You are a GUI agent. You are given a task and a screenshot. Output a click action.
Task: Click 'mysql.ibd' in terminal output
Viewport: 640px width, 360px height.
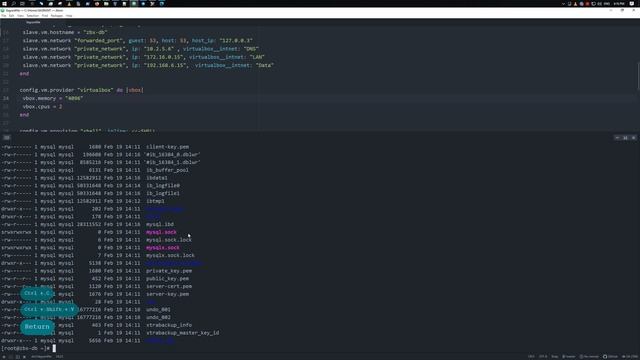click(160, 224)
